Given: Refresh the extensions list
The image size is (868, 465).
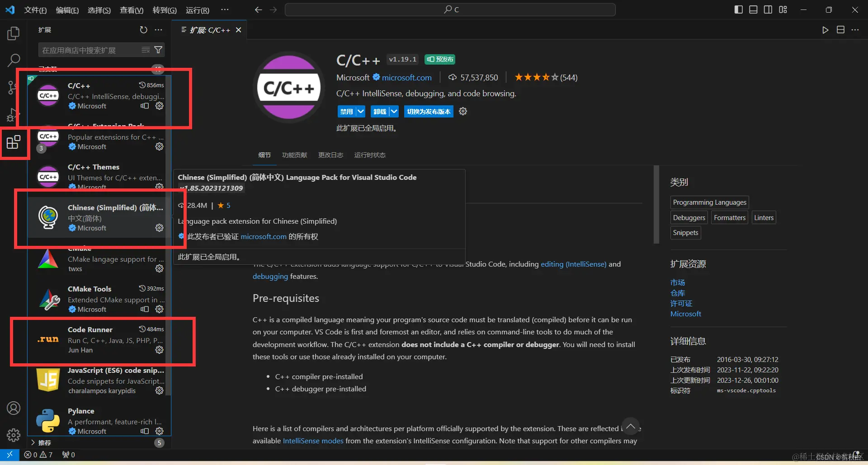Looking at the screenshot, I should tap(143, 30).
